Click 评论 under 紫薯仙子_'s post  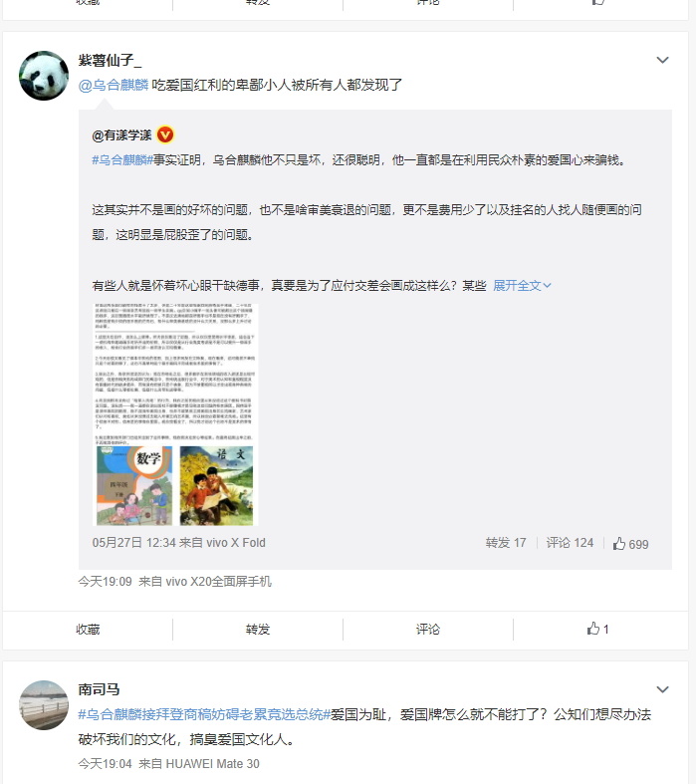[428, 629]
